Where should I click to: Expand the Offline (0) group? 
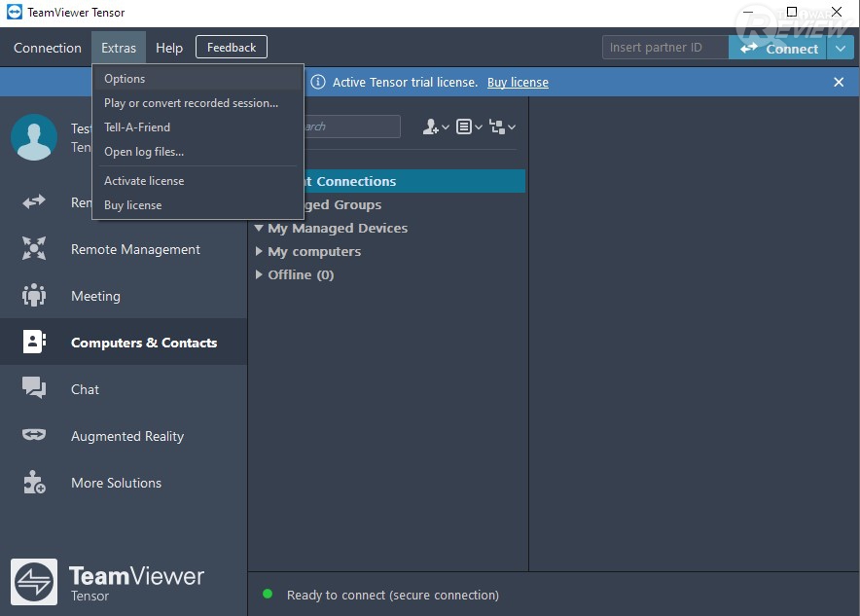(259, 274)
